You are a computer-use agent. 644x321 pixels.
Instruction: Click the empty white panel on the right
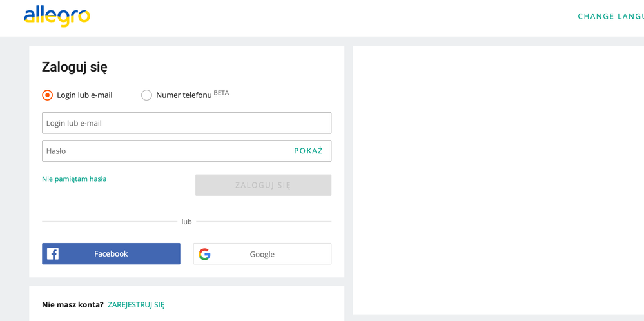pos(496,180)
